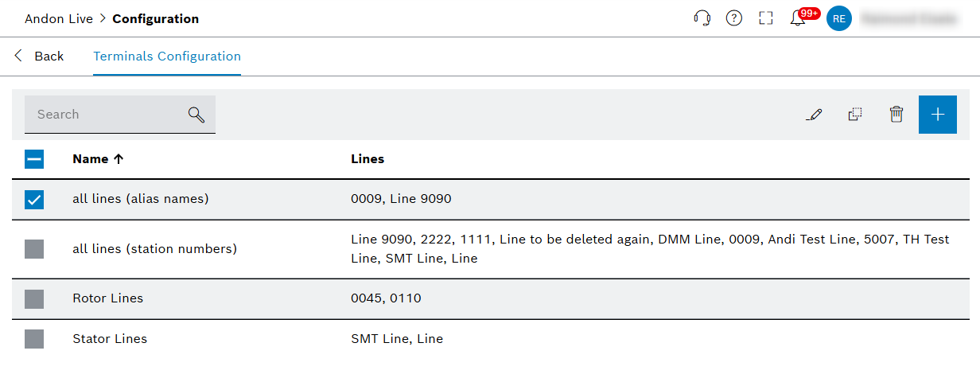Click the magnifier search icon
This screenshot has width=980, height=378.
tap(196, 115)
